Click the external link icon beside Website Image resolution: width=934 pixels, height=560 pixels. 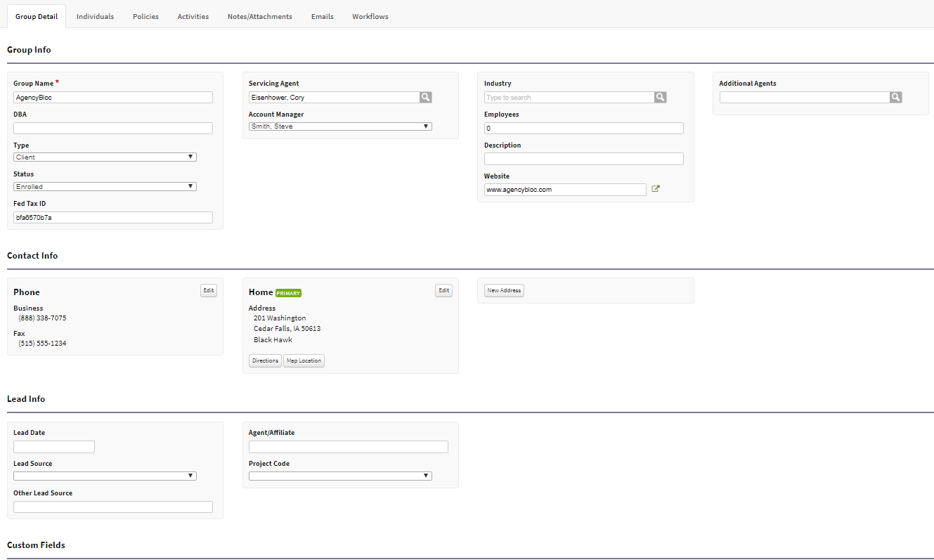656,188
